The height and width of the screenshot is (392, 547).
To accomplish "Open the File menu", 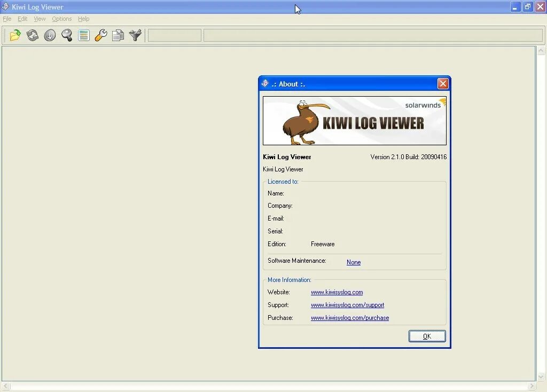I will (x=7, y=19).
